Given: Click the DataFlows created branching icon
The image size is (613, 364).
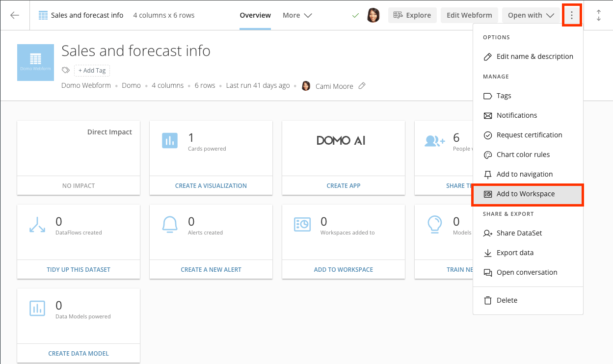Looking at the screenshot, I should click(37, 224).
